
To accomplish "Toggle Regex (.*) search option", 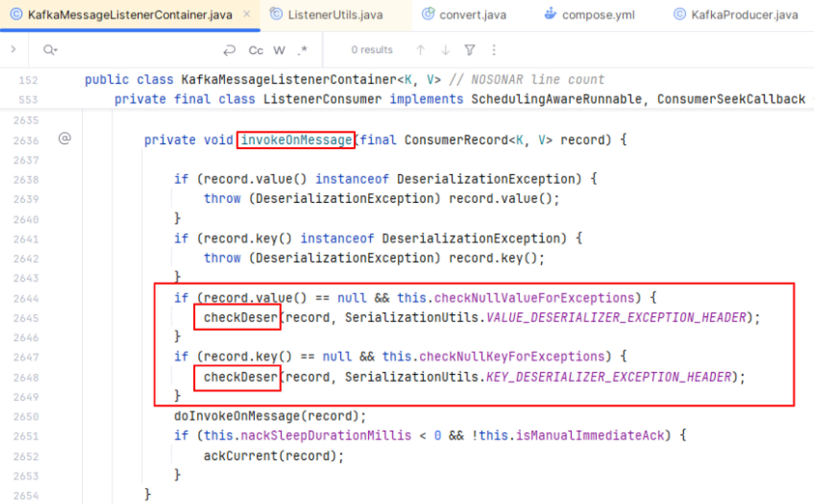I will (302, 50).
